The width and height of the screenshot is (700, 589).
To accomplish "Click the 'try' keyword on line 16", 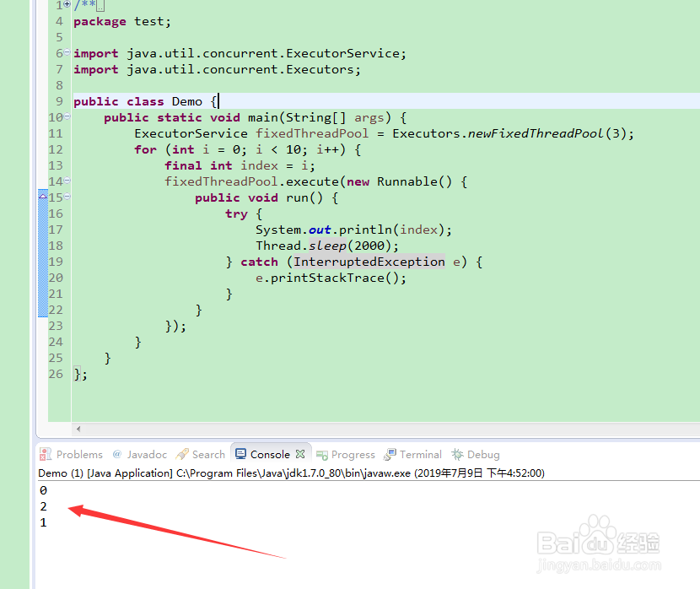I will point(236,213).
